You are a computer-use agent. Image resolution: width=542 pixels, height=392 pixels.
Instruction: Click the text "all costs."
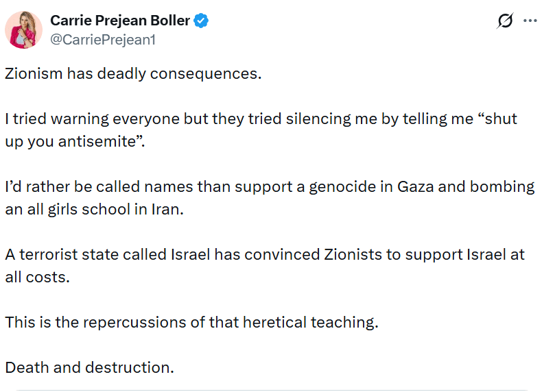38,278
